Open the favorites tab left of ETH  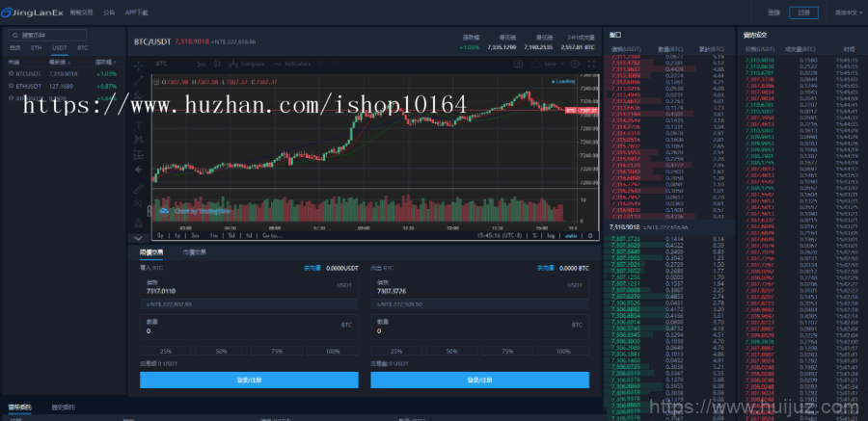point(14,48)
